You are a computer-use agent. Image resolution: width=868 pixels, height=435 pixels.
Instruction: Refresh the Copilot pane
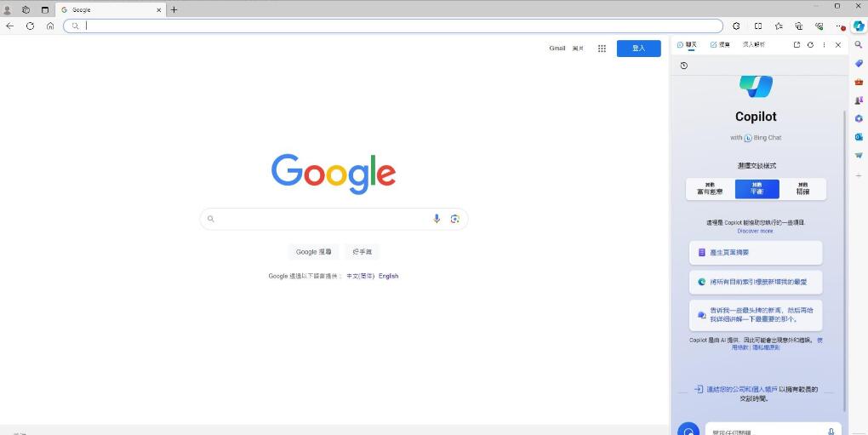[810, 45]
